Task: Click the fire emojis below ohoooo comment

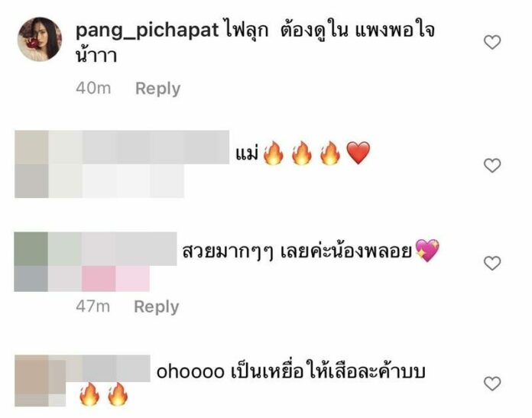Action: pos(104,394)
